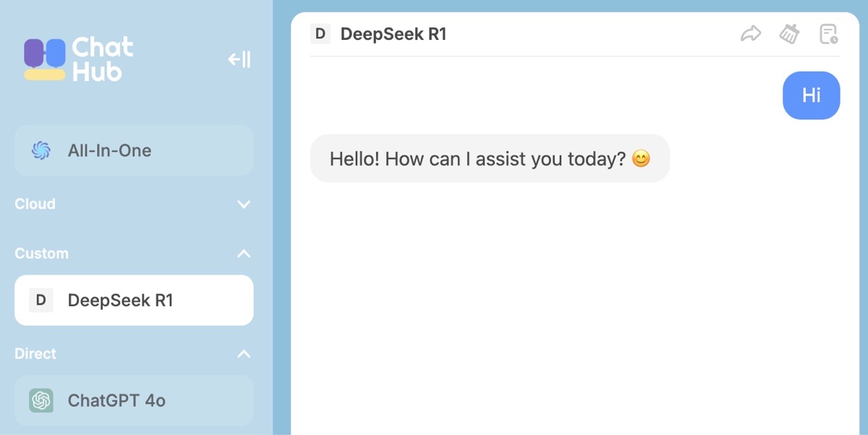Click the share conversation arrow icon
The height and width of the screenshot is (435, 868).
pyautogui.click(x=751, y=34)
